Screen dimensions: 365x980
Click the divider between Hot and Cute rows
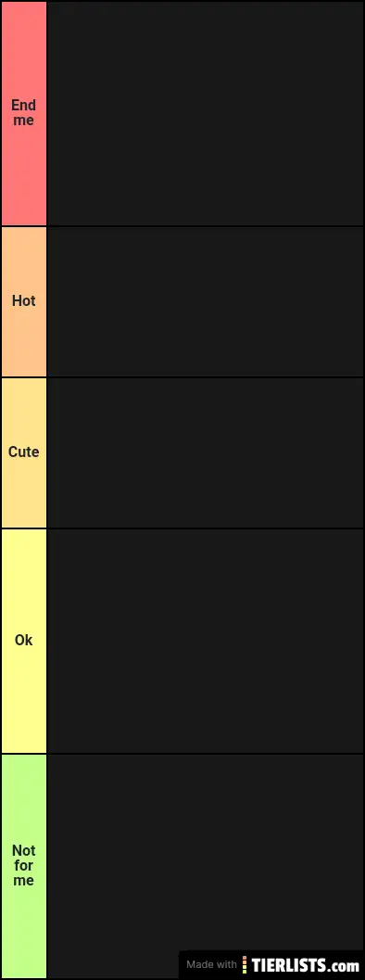(182, 376)
